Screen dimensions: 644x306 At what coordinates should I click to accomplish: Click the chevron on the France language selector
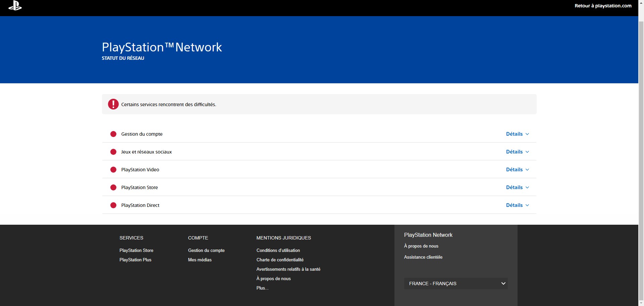pos(503,283)
